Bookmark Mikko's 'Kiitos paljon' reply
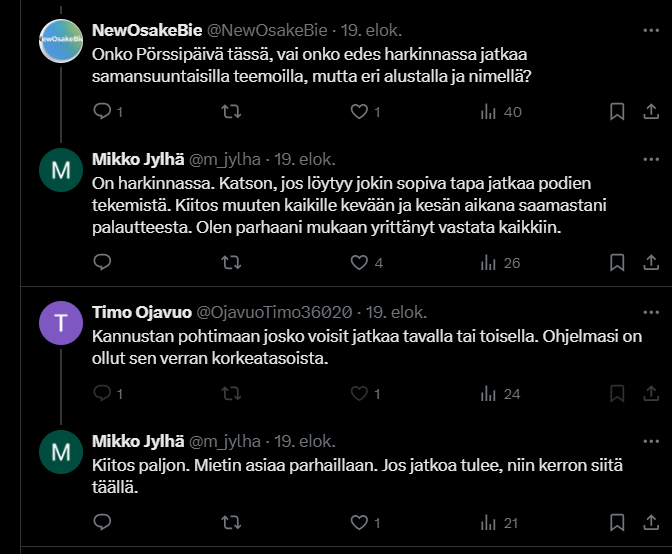Viewport: 672px width, 554px height. (x=617, y=522)
